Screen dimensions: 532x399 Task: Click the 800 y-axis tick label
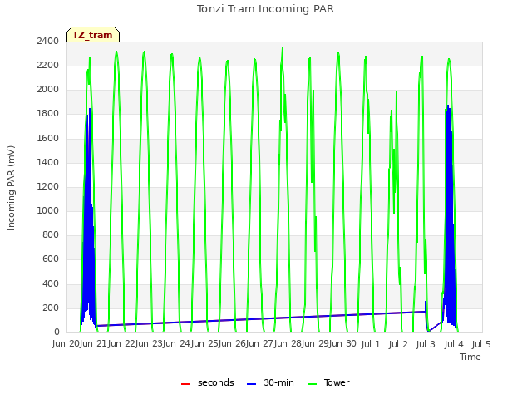pos(51,234)
